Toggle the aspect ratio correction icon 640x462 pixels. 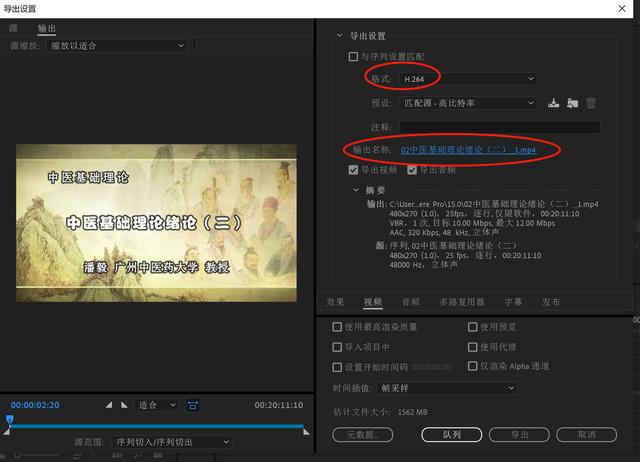click(x=192, y=405)
